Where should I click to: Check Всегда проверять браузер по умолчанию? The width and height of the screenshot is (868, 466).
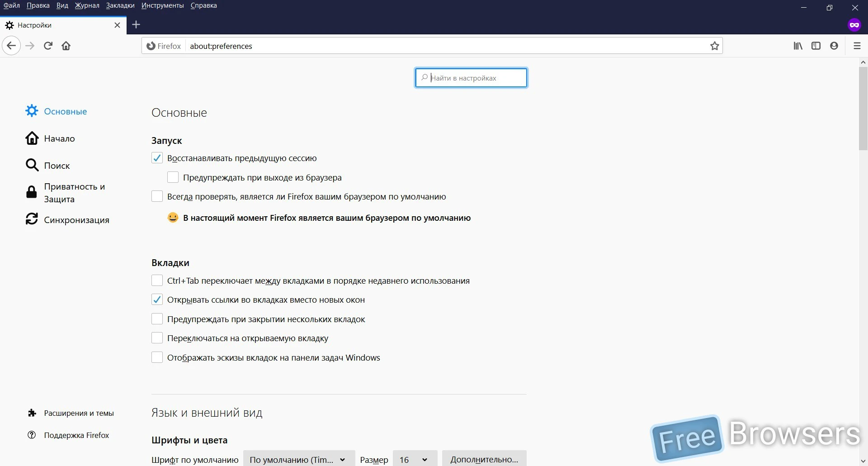click(157, 196)
